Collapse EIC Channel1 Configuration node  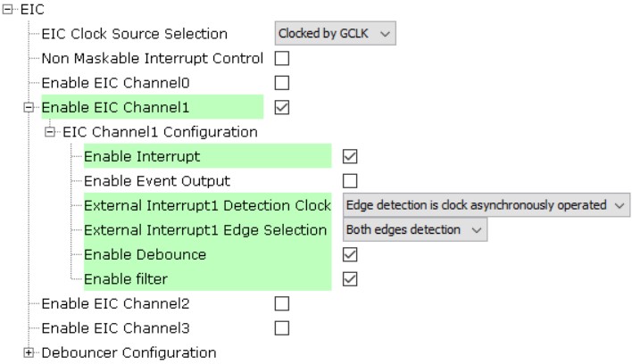click(x=51, y=132)
